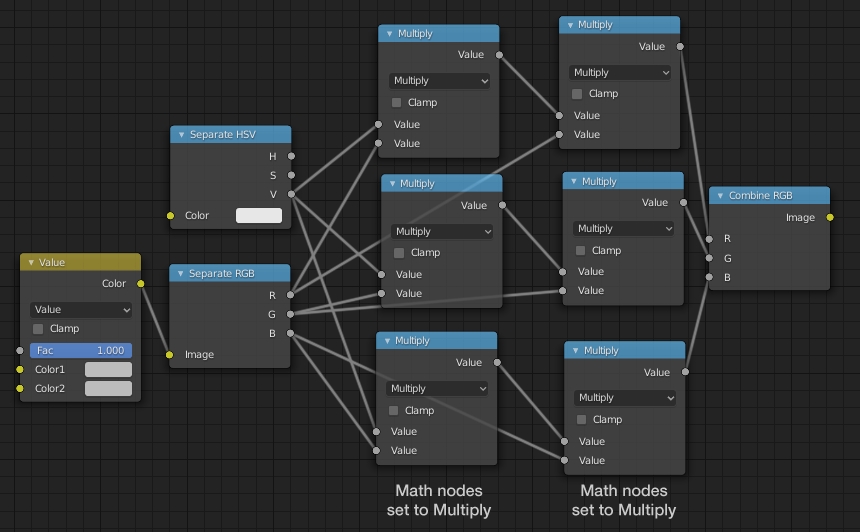The width and height of the screenshot is (860, 532).
Task: Click second Value input of bottom-left Multiply
Action: tap(376, 451)
